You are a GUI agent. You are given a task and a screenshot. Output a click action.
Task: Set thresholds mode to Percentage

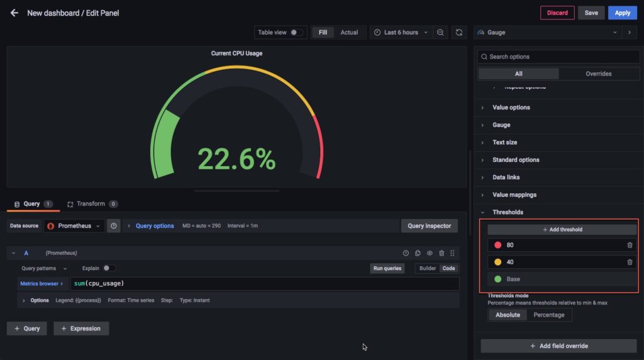[x=548, y=315]
